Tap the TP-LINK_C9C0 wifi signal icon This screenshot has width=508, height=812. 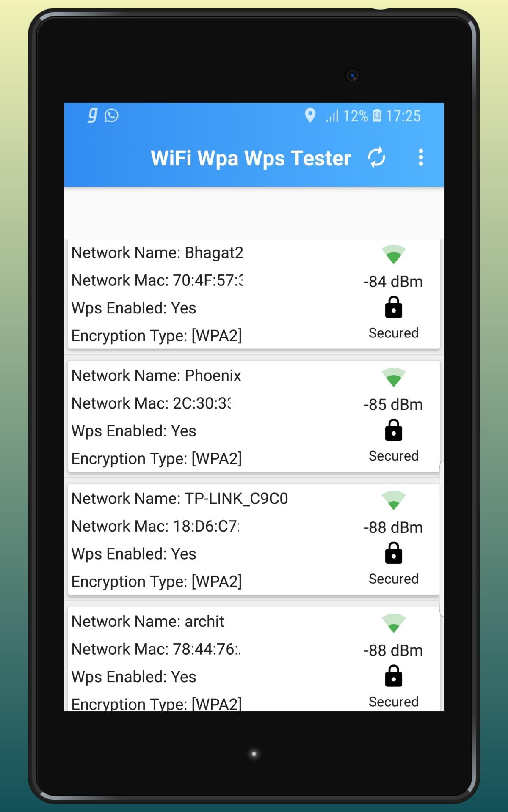[393, 500]
